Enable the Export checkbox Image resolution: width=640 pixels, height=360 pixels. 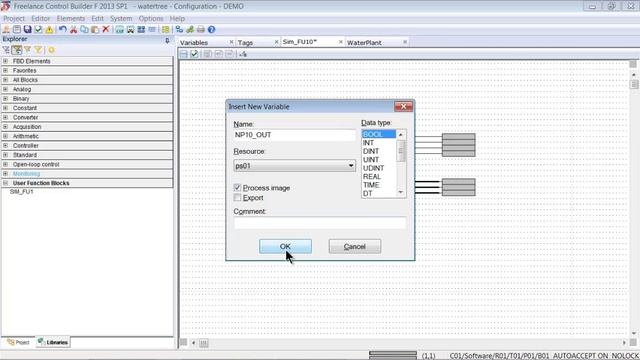pyautogui.click(x=238, y=198)
